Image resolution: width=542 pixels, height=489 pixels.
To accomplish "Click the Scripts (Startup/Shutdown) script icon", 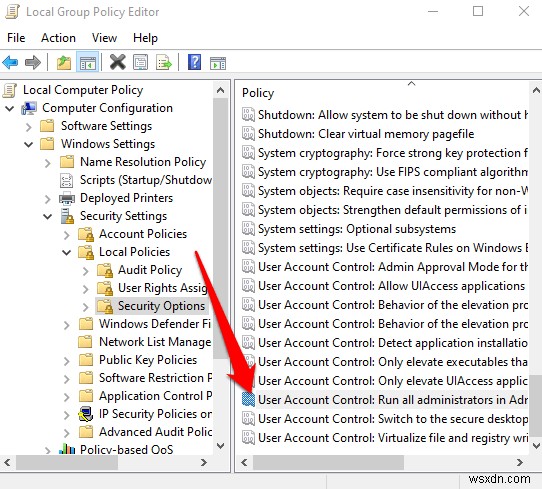I will pyautogui.click(x=66, y=180).
